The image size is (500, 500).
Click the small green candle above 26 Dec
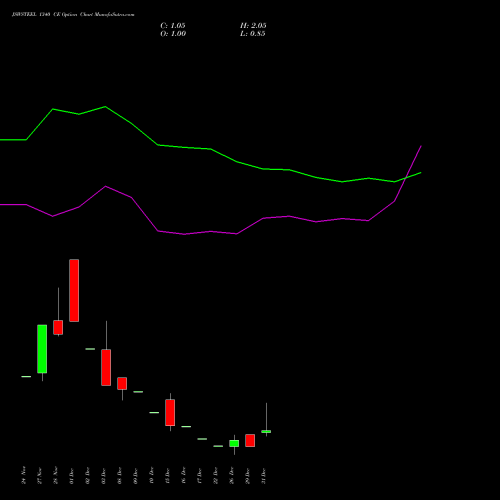point(234,443)
